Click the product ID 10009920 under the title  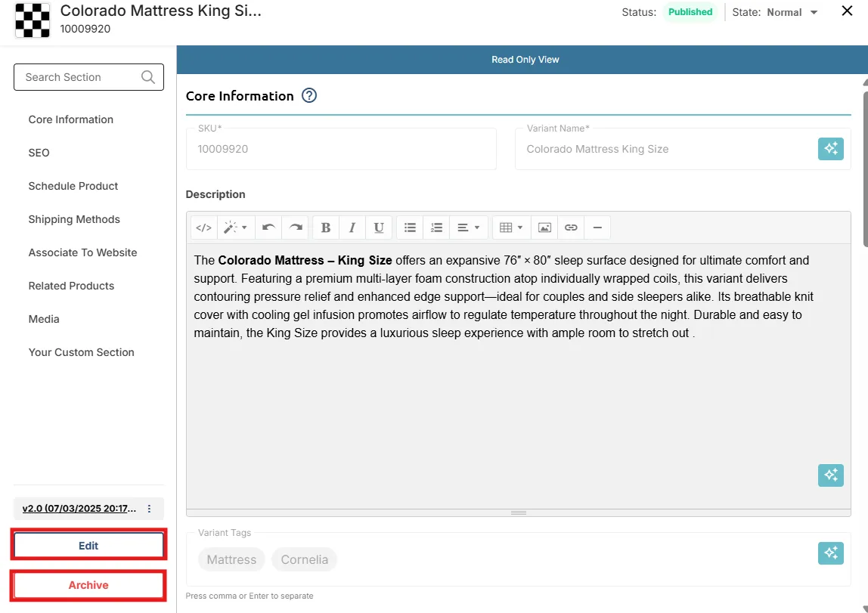[x=85, y=29]
